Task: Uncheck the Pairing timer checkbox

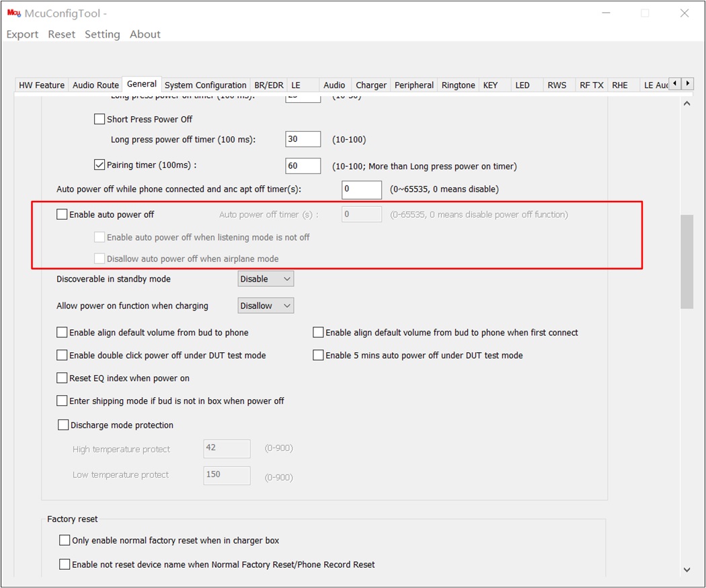Action: (100, 165)
